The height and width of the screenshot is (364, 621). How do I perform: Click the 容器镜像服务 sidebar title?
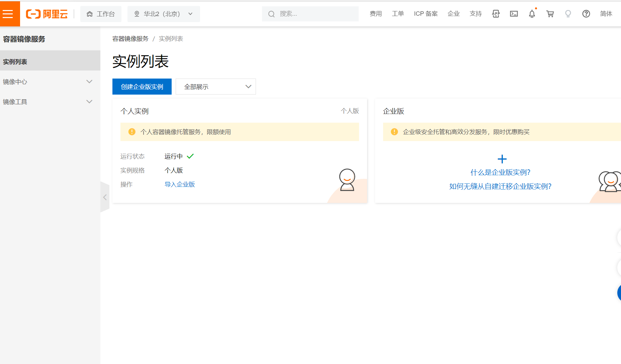click(24, 39)
